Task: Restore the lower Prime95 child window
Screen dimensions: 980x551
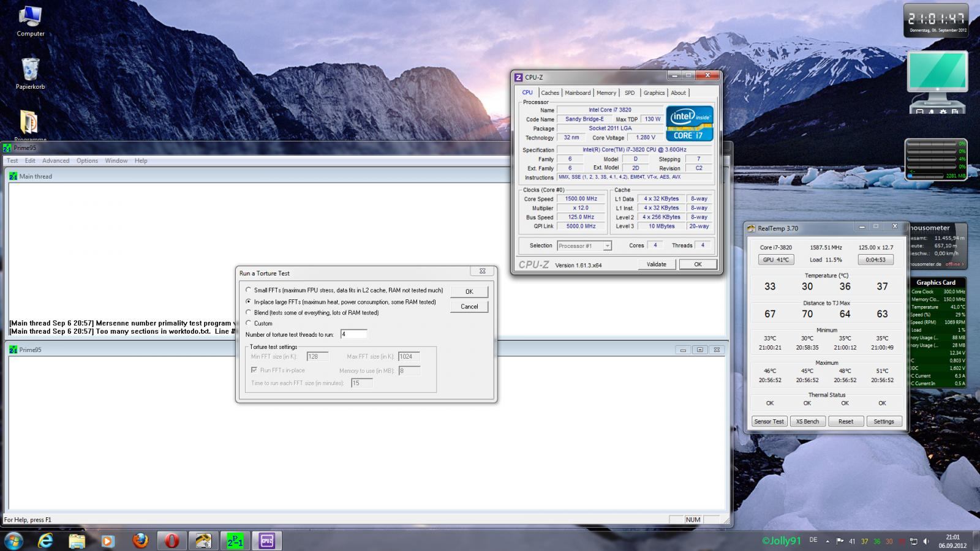Action: tap(699, 350)
